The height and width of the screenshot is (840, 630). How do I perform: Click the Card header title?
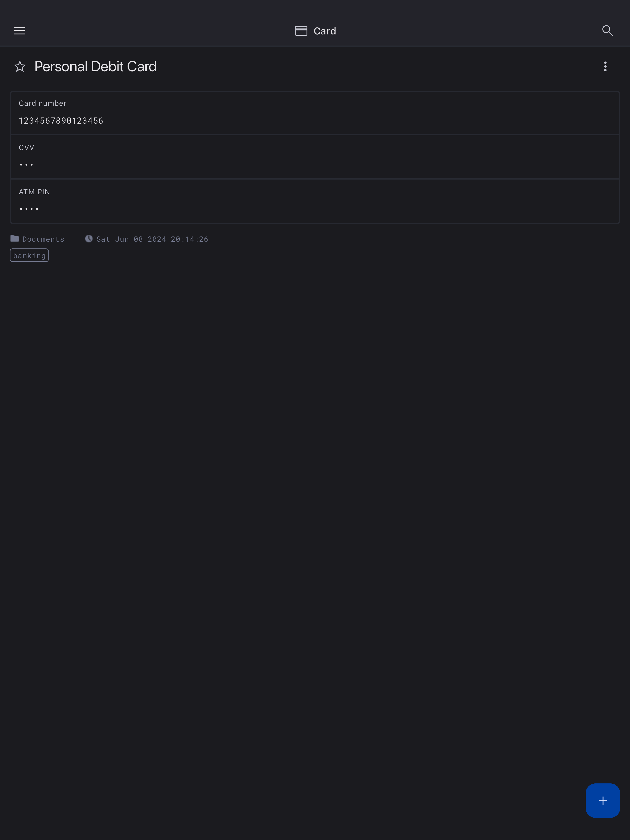click(324, 31)
